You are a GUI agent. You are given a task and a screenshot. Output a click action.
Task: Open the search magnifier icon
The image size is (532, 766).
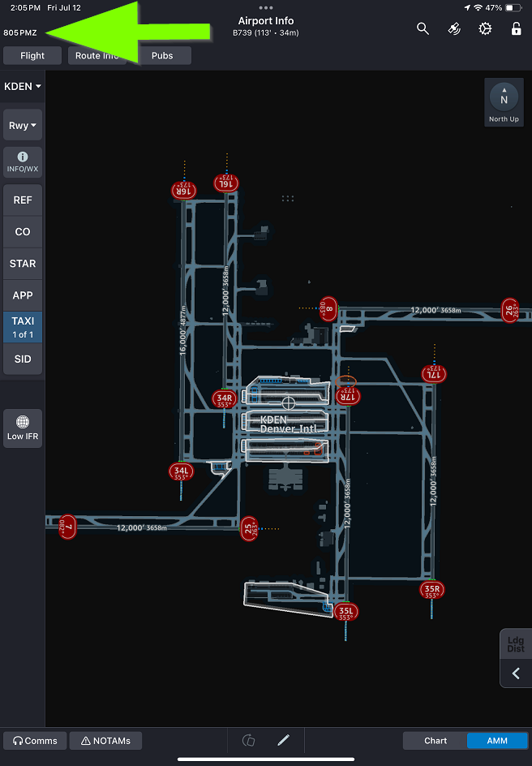pos(423,29)
